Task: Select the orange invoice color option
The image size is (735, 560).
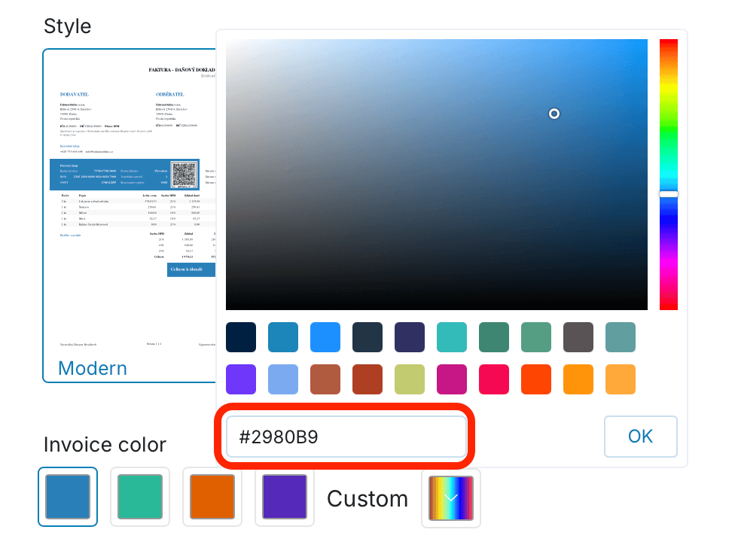Action: pyautogui.click(x=212, y=497)
